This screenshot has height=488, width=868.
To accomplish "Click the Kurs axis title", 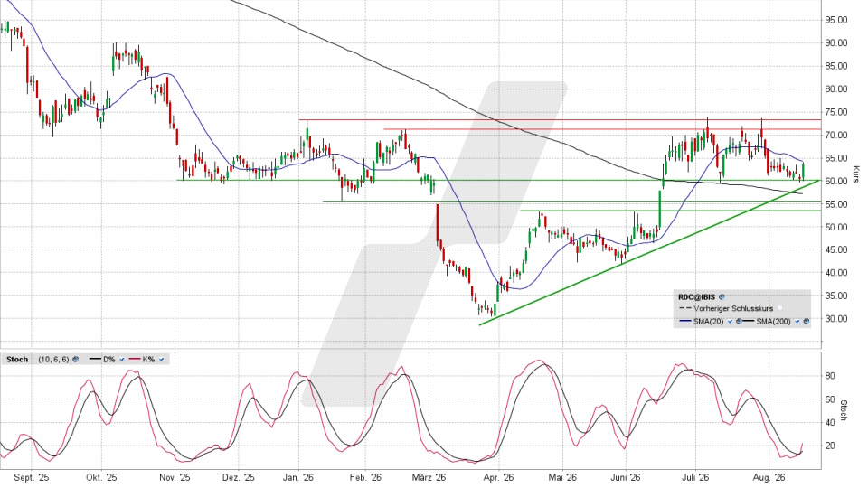I will 856,174.
